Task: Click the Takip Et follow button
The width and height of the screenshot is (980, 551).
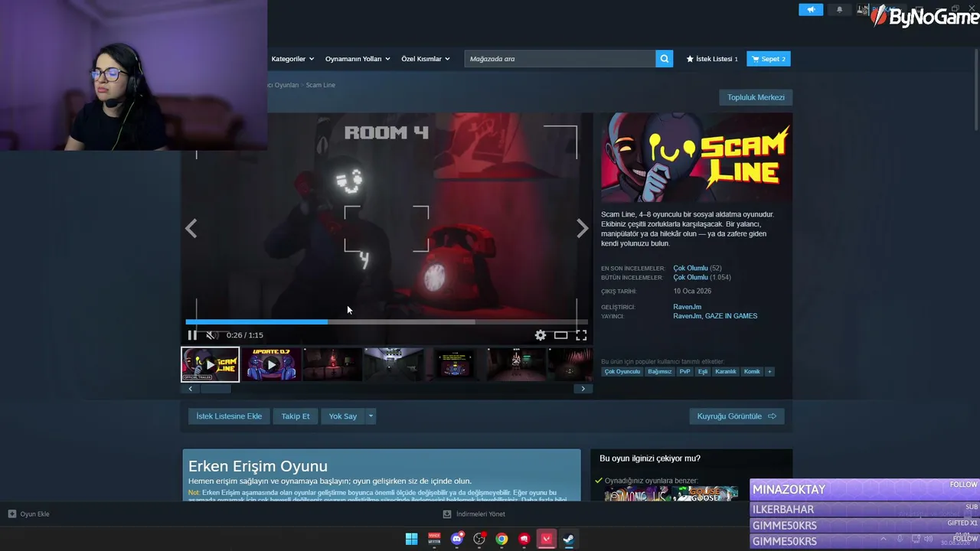Action: [x=296, y=416]
